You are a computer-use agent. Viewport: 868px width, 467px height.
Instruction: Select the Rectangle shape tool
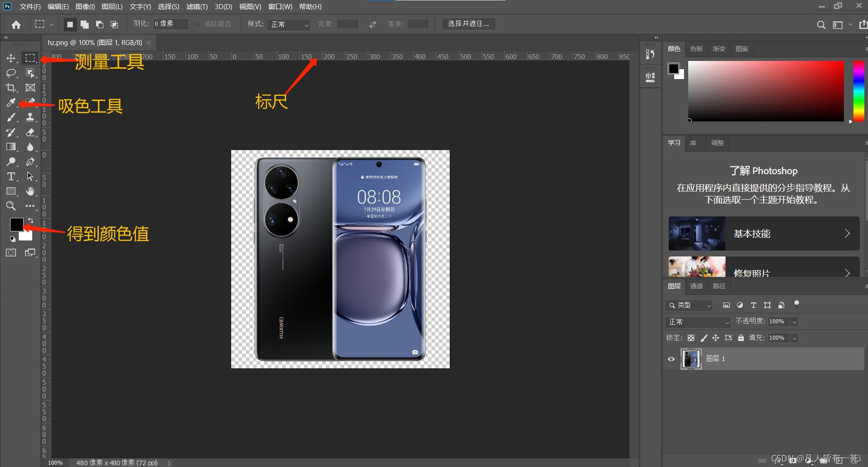click(x=11, y=191)
